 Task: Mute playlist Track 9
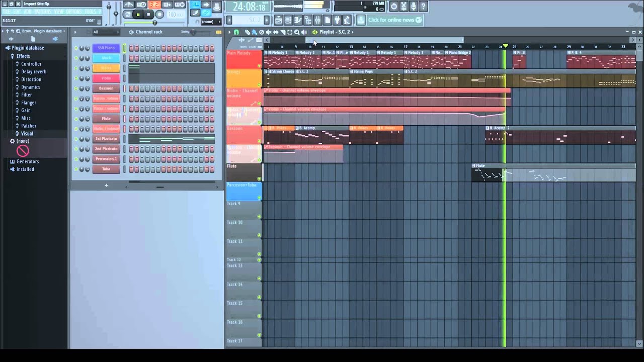coord(260,216)
